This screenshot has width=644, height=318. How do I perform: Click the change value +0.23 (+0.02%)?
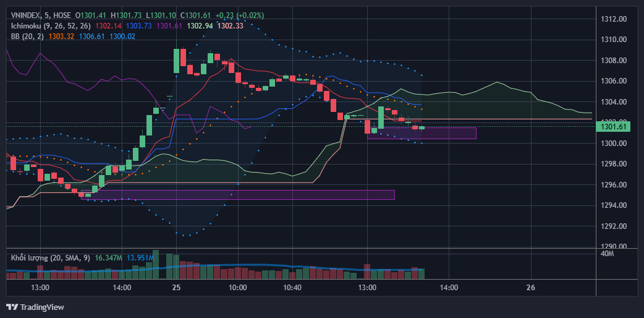240,15
